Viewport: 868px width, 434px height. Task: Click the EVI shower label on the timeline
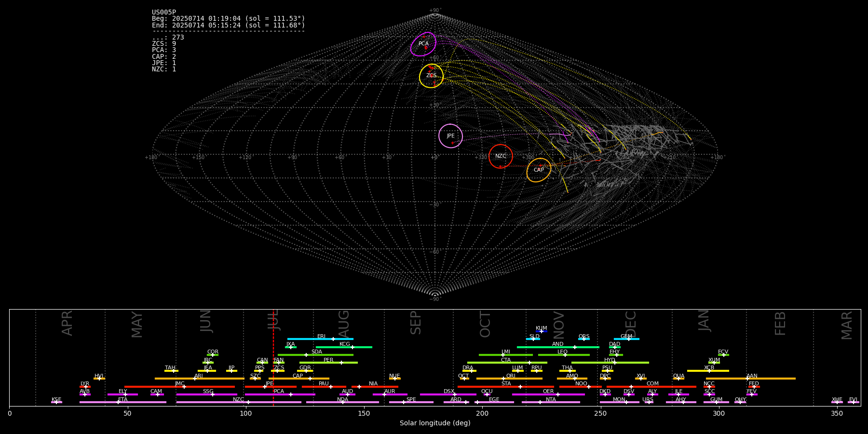click(x=853, y=400)
